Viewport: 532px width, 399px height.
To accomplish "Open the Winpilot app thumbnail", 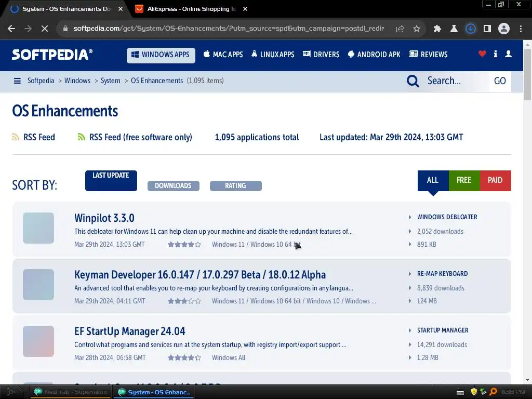I will (x=38, y=228).
